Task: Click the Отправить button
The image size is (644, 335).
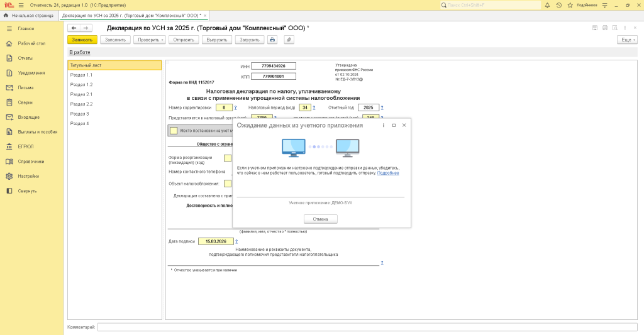Action: (x=184, y=40)
